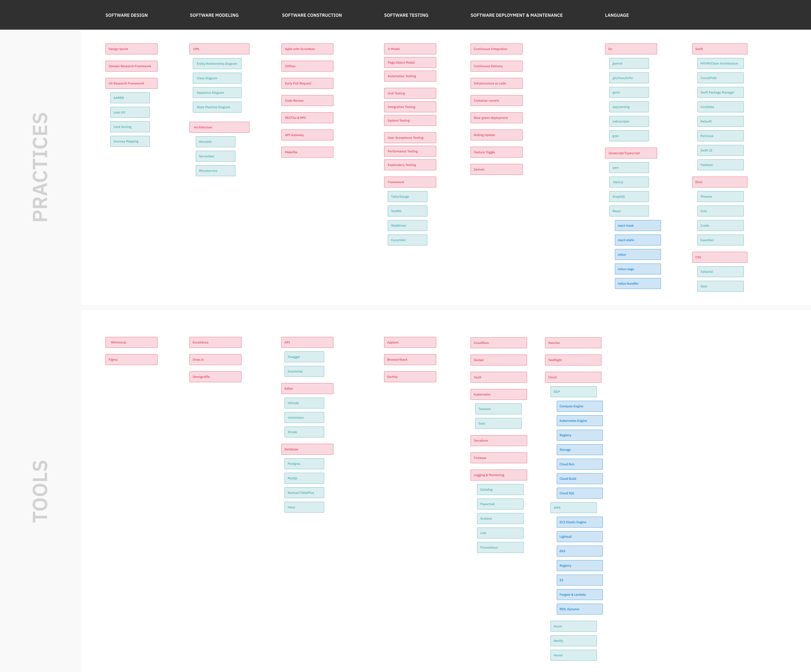
Task: Select the Exploratory Testing box
Action: click(410, 165)
